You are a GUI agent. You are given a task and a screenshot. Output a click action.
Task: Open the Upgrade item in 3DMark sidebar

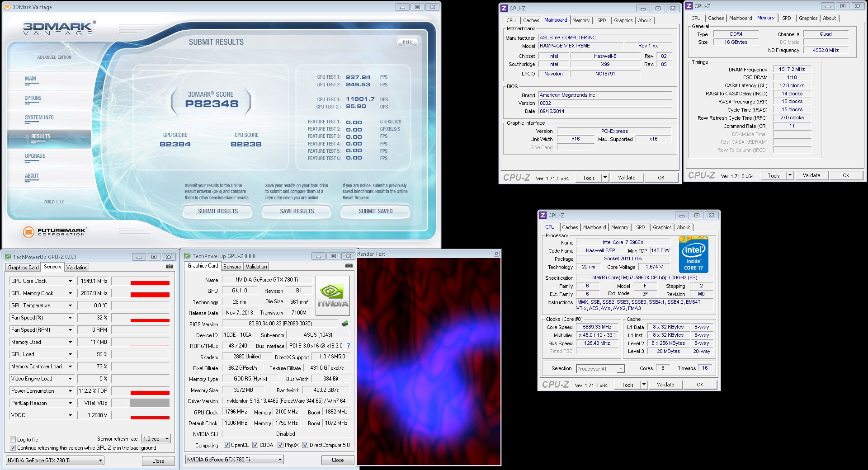(35, 156)
